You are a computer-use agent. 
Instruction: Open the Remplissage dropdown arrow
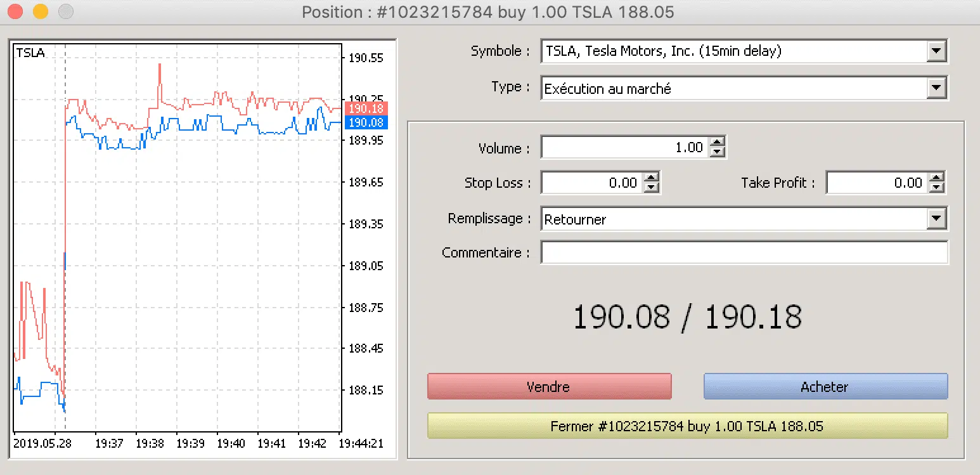(x=936, y=219)
